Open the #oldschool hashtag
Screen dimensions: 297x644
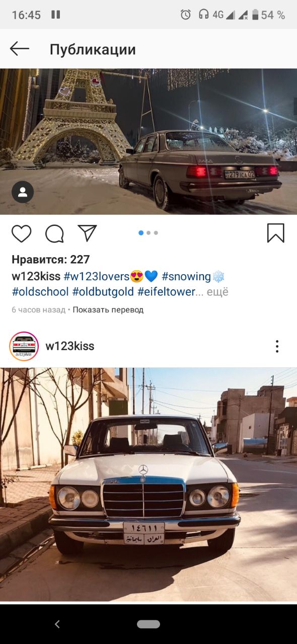point(40,291)
